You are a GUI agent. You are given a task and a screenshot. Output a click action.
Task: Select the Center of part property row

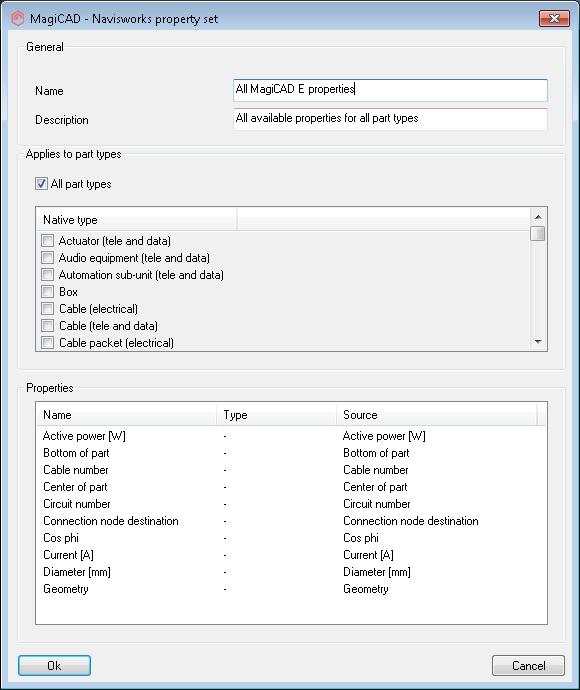[291, 487]
